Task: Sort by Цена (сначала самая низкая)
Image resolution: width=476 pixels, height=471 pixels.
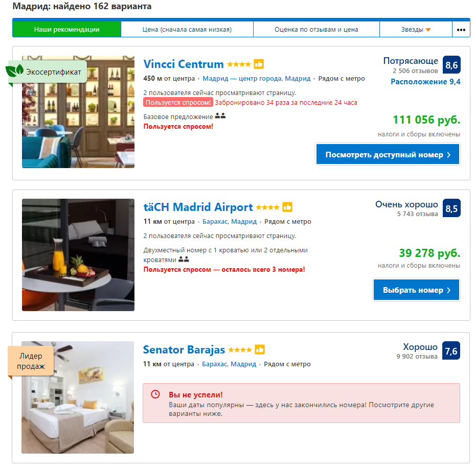Action: [x=187, y=30]
